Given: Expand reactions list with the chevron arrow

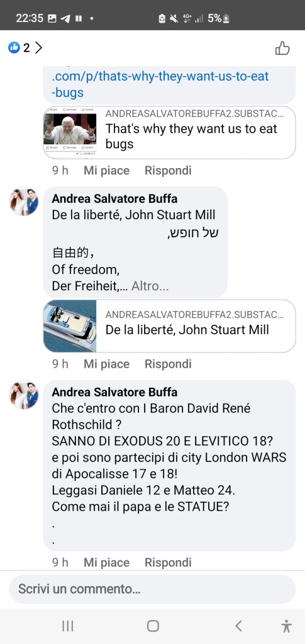Looking at the screenshot, I should [38, 48].
